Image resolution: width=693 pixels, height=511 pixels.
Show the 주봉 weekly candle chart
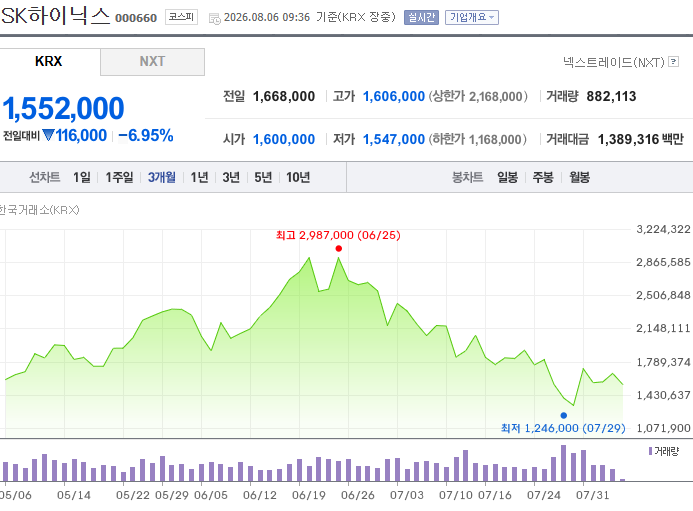(x=543, y=177)
